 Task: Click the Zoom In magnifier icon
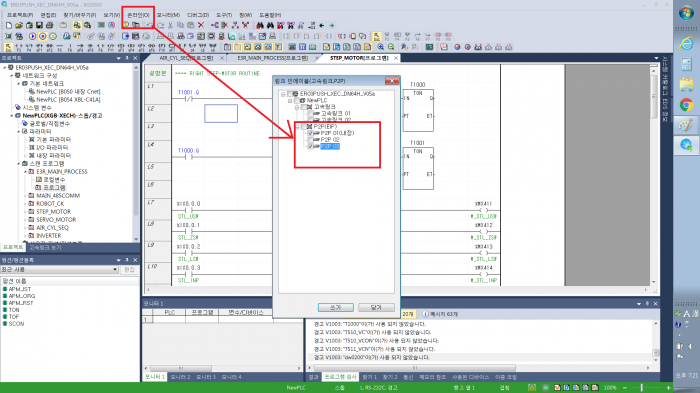[380, 47]
